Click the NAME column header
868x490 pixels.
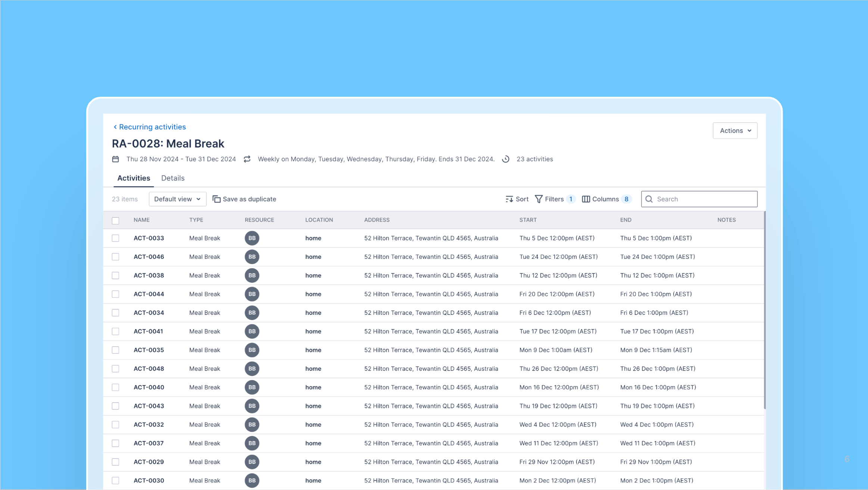pos(142,220)
